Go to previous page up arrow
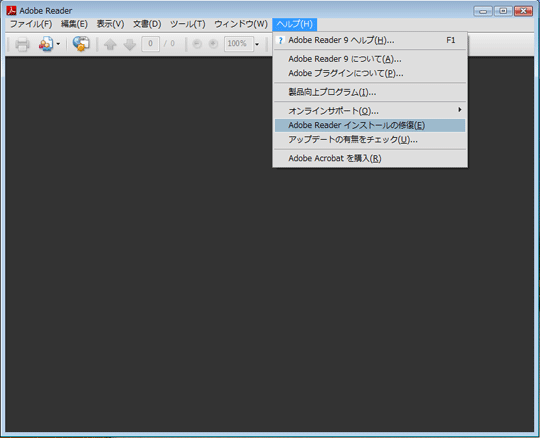 tap(110, 44)
